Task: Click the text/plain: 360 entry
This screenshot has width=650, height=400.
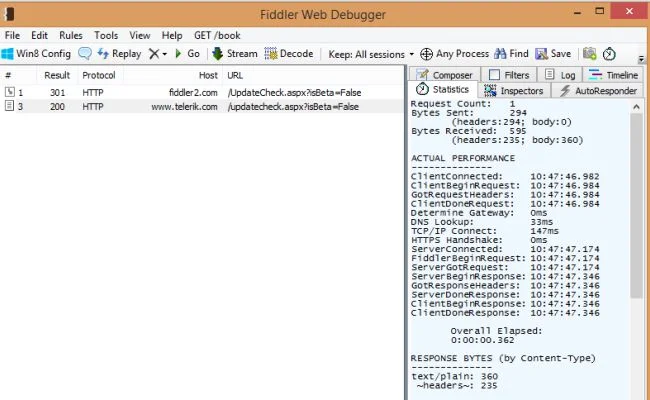Action: click(455, 376)
